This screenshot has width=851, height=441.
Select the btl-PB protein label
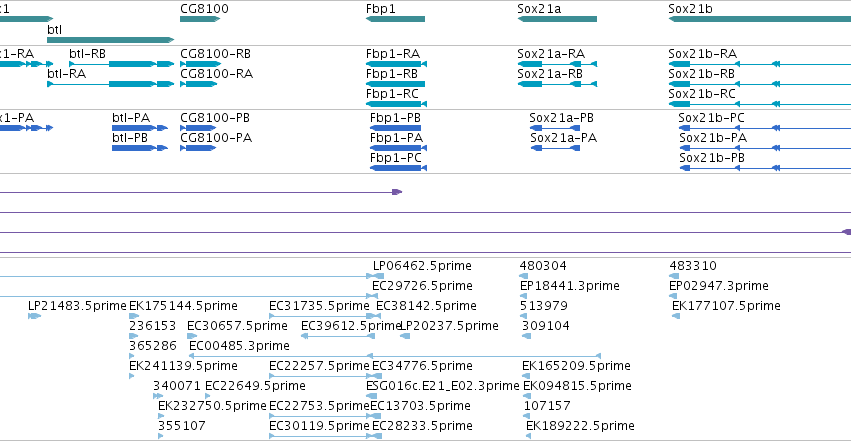[x=130, y=137]
